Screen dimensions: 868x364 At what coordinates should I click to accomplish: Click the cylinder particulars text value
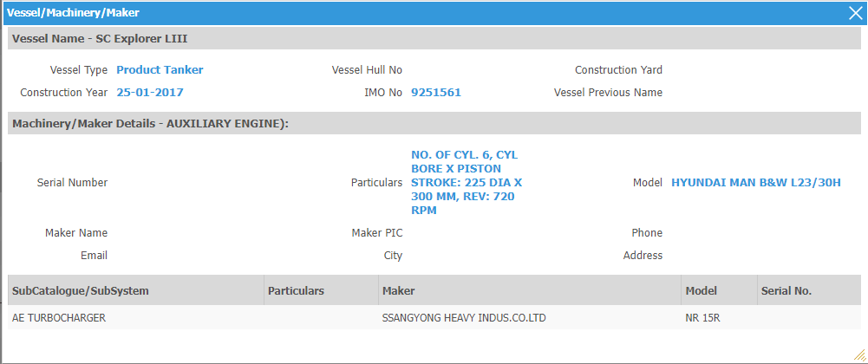(x=466, y=183)
